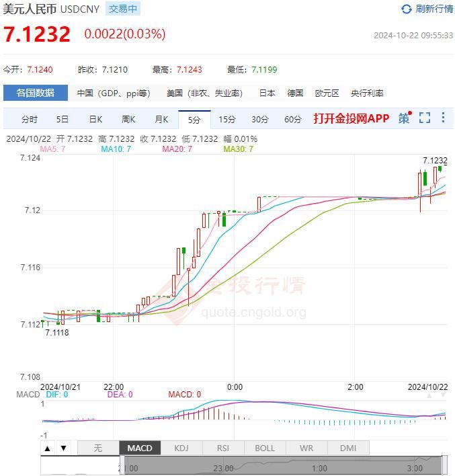The image size is (455, 476).
Task: Select the MACD indicator tab
Action: [140, 448]
